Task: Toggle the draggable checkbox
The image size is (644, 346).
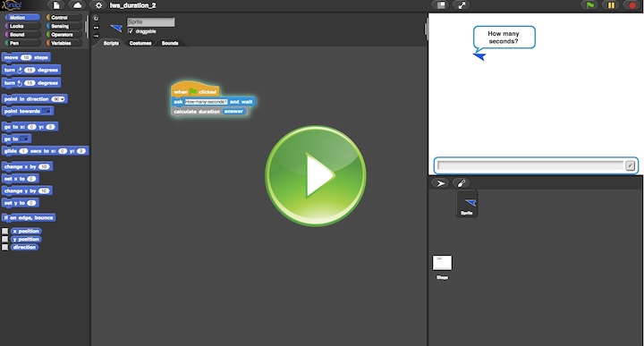Action: (x=131, y=31)
